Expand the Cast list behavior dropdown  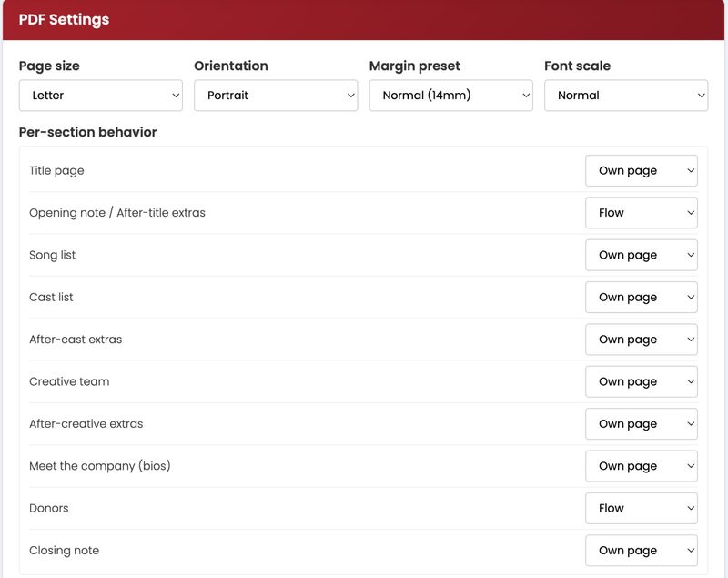click(642, 297)
